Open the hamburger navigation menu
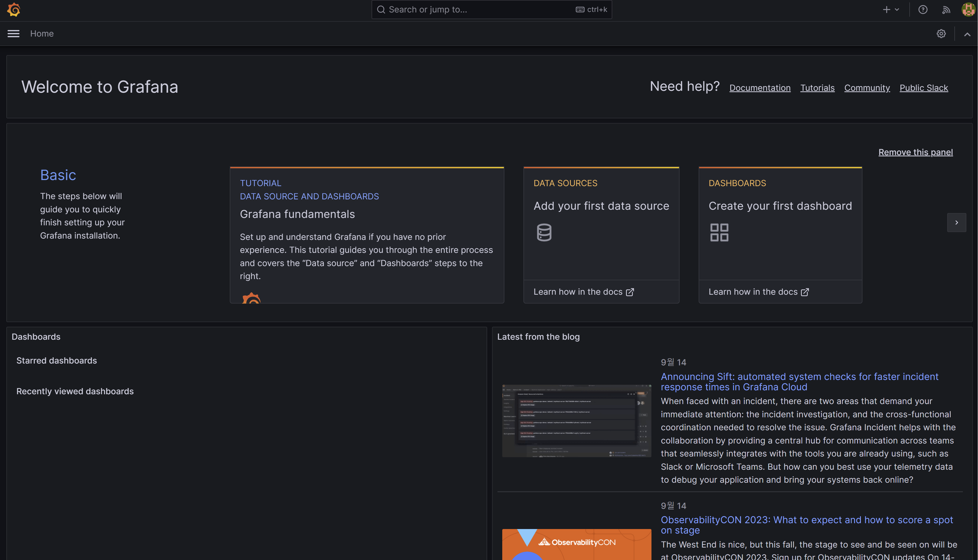978x560 pixels. [14, 34]
